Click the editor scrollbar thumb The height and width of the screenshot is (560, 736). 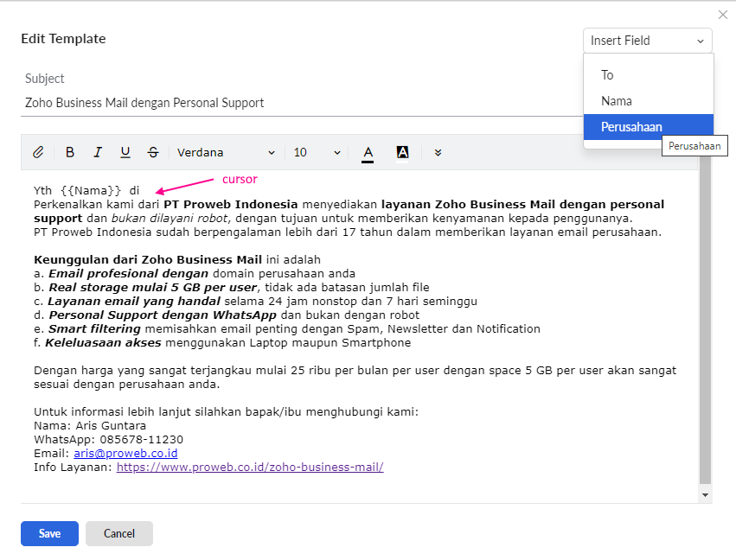pos(705,319)
